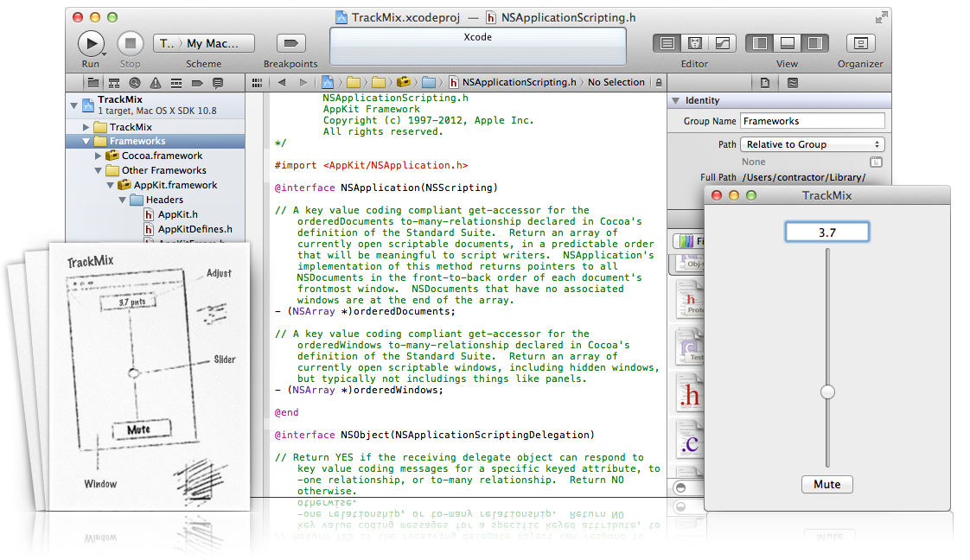The width and height of the screenshot is (970, 560).
Task: Toggle the Utilities pane view button
Action: pyautogui.click(x=814, y=43)
